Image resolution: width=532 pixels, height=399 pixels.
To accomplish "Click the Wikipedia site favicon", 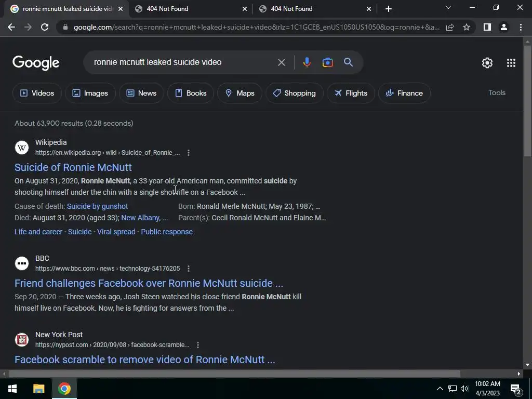I will point(22,148).
